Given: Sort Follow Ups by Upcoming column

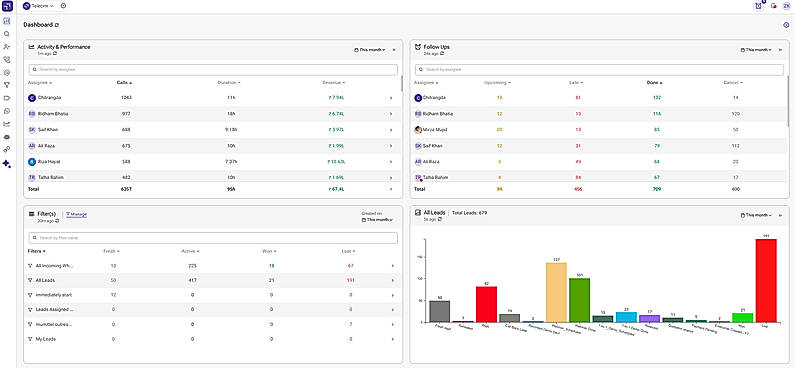Looking at the screenshot, I should 497,83.
